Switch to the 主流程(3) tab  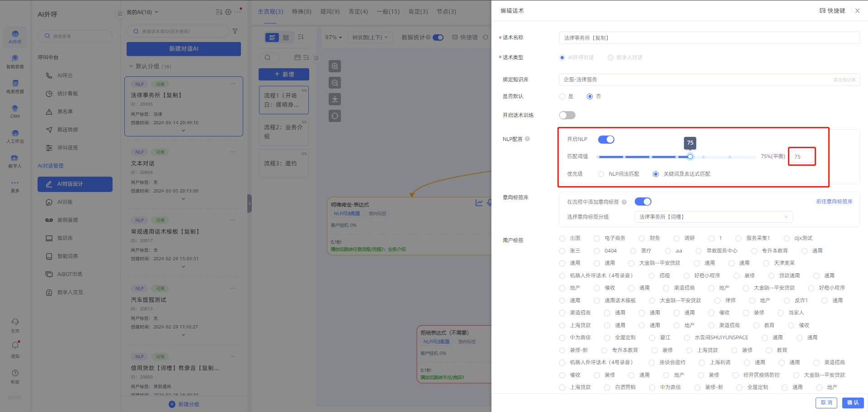(270, 11)
